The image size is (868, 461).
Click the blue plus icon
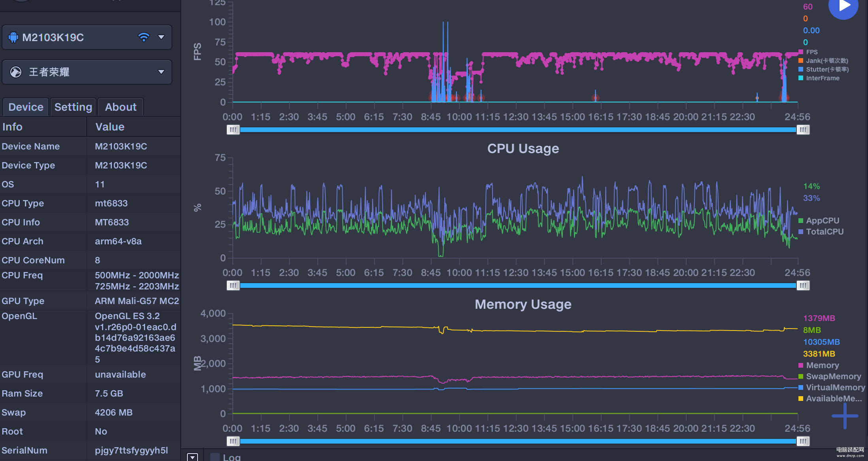[x=845, y=416]
